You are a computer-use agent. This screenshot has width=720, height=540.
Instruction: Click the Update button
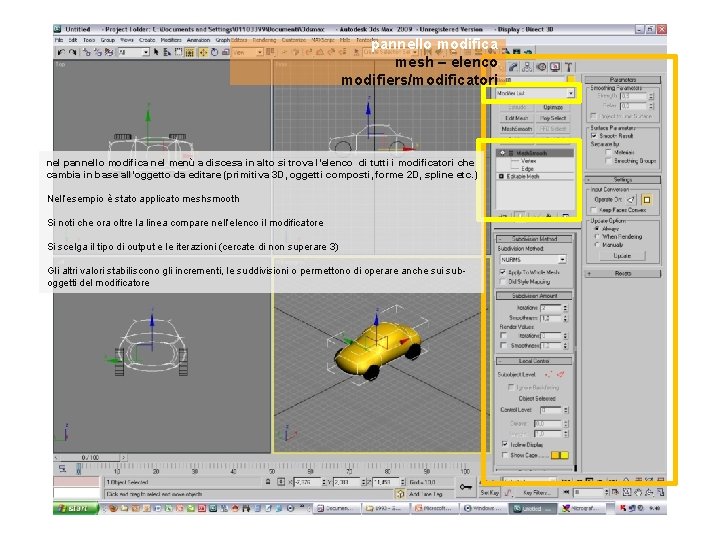[623, 255]
